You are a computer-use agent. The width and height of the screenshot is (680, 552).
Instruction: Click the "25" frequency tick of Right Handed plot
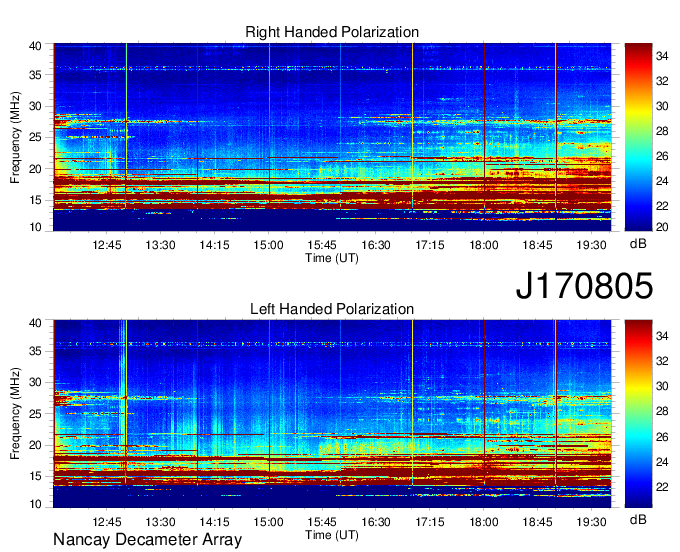click(35, 137)
